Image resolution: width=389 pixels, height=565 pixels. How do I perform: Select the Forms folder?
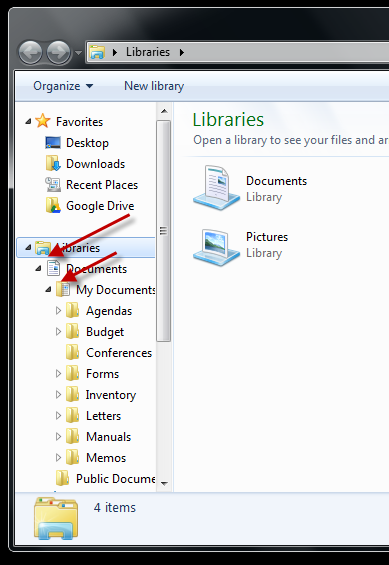pyautogui.click(x=102, y=374)
